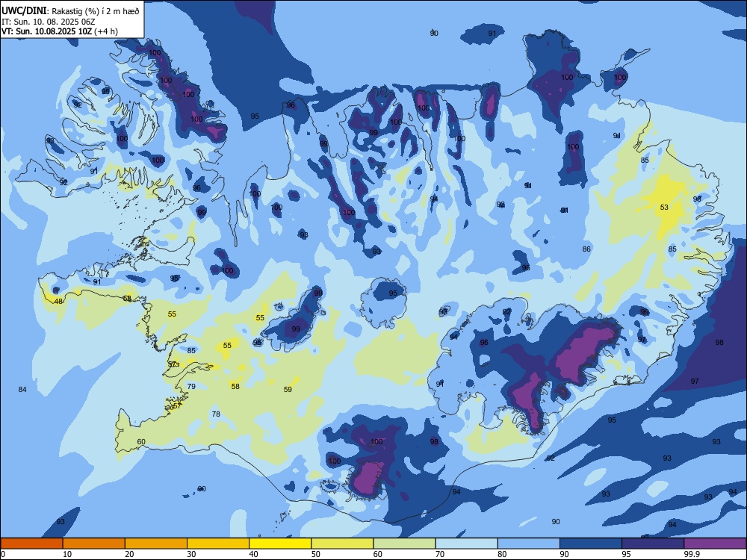This screenshot has height=560, width=747.
Task: Click the indigo 95–99.9 legend swatch
Action: 653,544
